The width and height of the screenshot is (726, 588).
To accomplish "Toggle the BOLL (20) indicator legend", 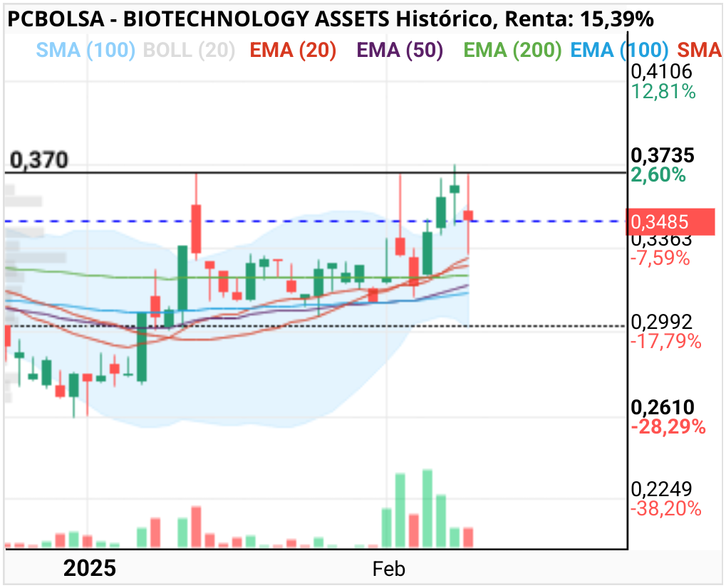I will pyautogui.click(x=189, y=50).
